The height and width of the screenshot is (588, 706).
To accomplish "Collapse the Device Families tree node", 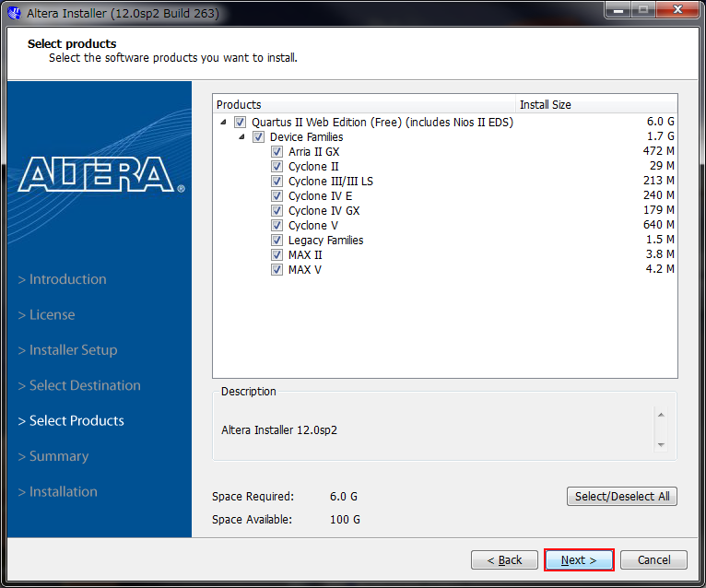I will tap(241, 137).
